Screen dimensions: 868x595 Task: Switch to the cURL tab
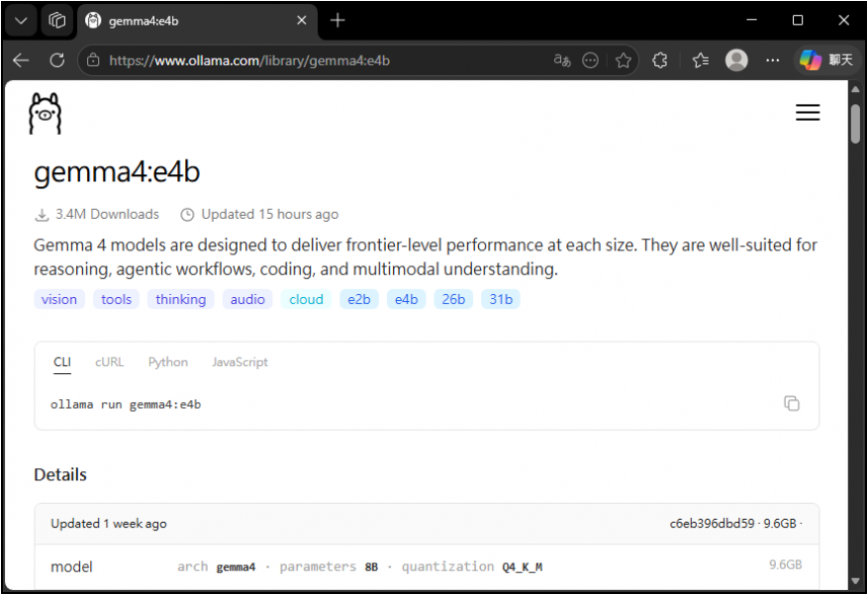[x=109, y=362]
